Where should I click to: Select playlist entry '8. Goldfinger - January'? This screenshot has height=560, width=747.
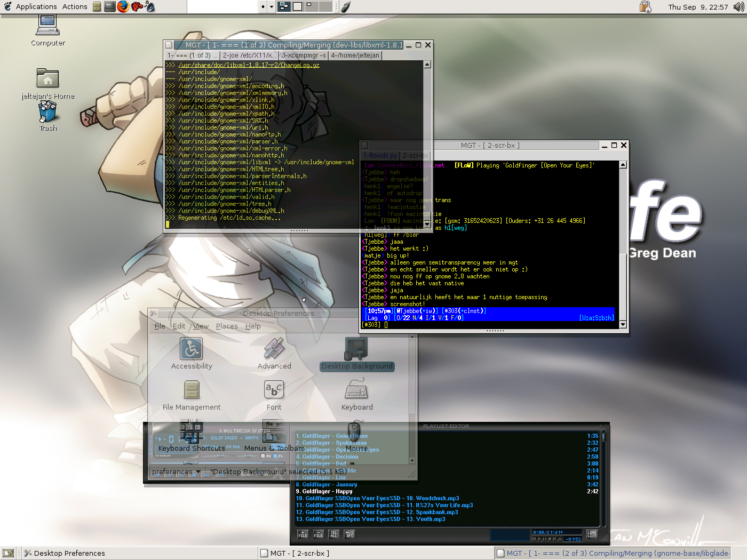[x=447, y=484]
